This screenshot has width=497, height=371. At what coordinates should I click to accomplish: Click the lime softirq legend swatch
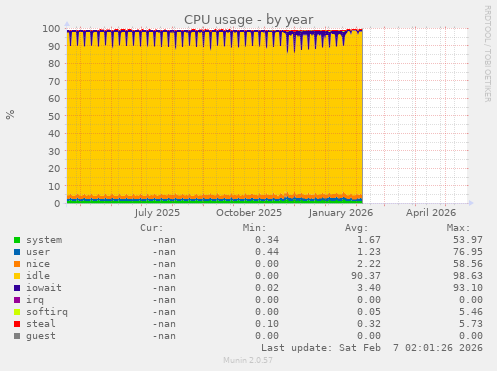coord(17,312)
